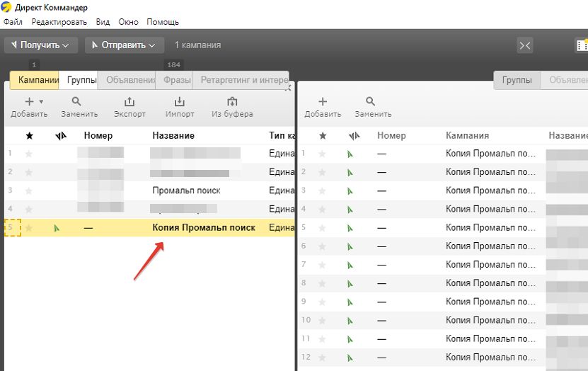Screen dimensions: 588x371
Task: Star group row 10
Action: click(322, 320)
